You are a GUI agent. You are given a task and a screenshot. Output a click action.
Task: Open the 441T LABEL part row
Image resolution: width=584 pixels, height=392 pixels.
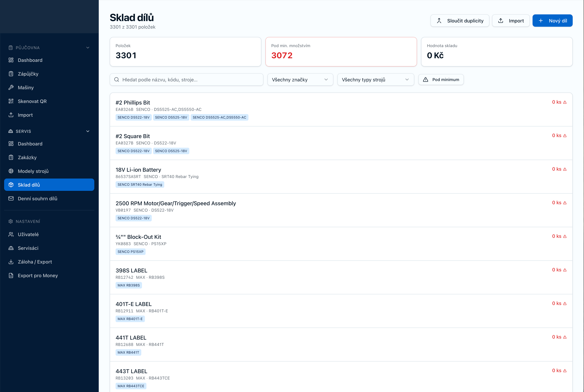click(x=341, y=345)
